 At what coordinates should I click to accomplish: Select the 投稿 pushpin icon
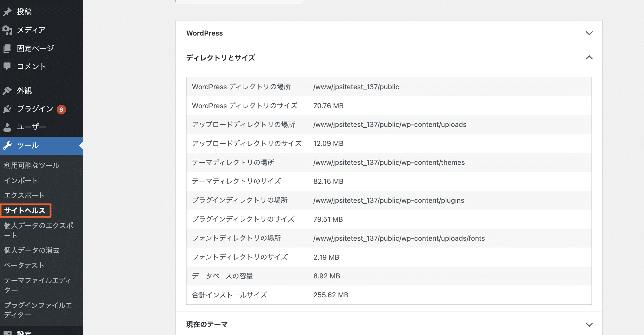click(8, 11)
